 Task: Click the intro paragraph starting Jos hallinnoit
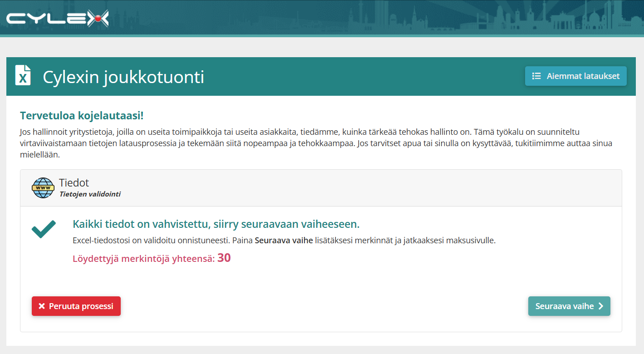click(x=316, y=143)
